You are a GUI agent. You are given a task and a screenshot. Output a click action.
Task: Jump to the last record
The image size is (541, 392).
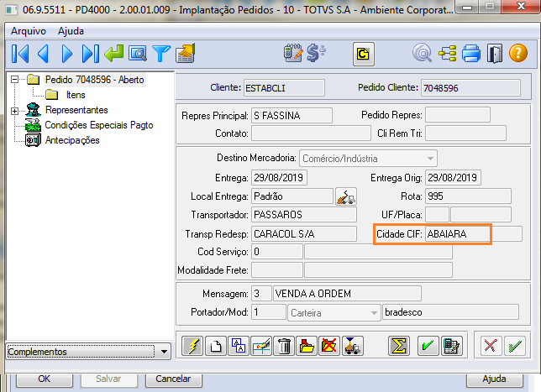point(91,54)
